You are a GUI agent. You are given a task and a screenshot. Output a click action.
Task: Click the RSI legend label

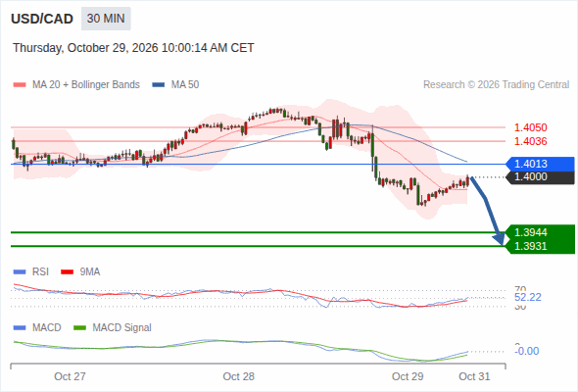click(x=40, y=272)
